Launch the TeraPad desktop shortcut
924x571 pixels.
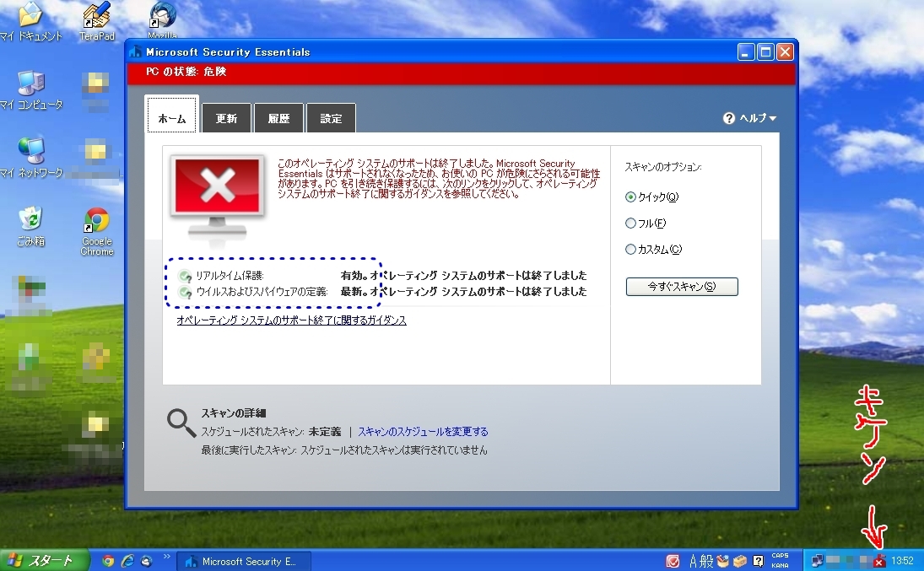coord(97,21)
